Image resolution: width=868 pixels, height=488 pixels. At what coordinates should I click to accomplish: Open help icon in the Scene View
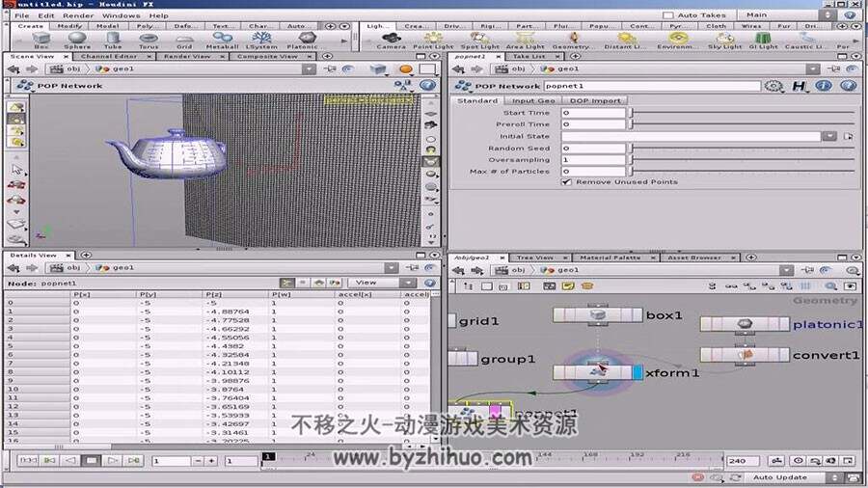point(427,85)
